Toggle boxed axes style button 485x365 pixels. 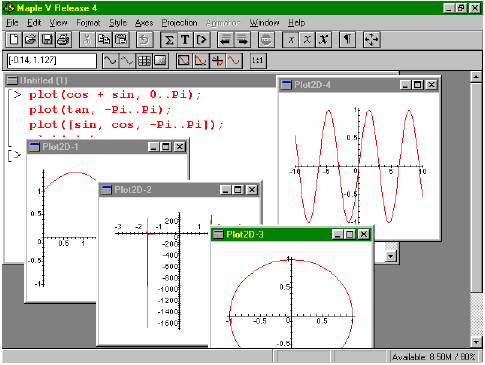click(184, 61)
